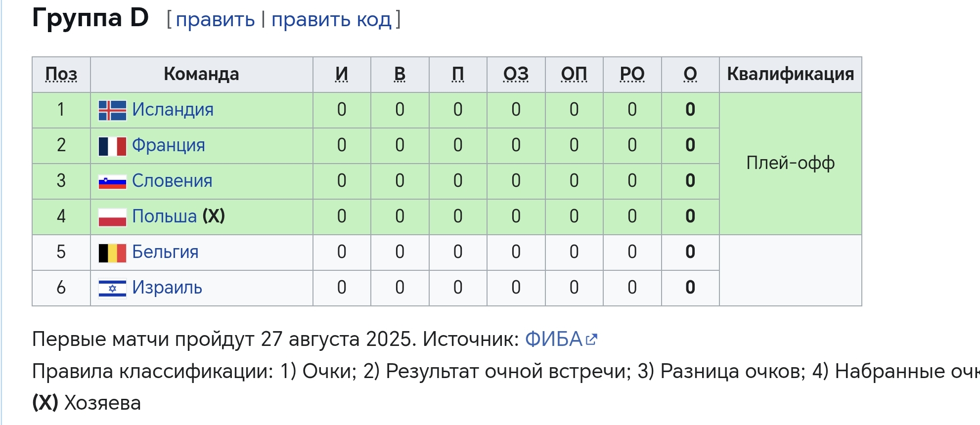Click the править section edit link
The image size is (980, 425).
click(215, 20)
